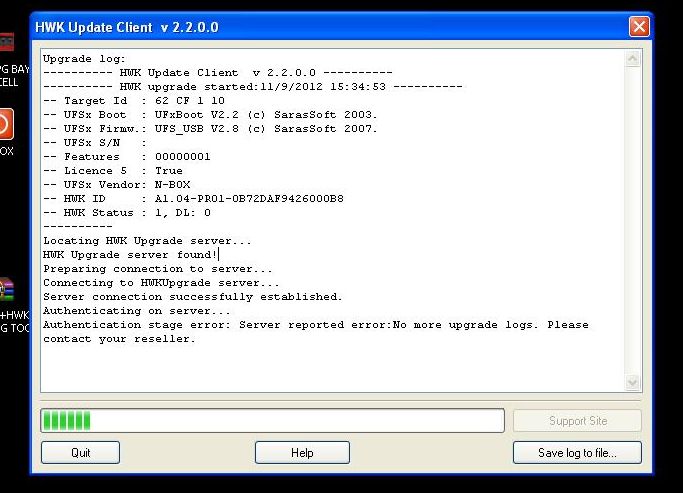Click the upgrade progress bar
The image size is (683, 493).
coord(273,421)
